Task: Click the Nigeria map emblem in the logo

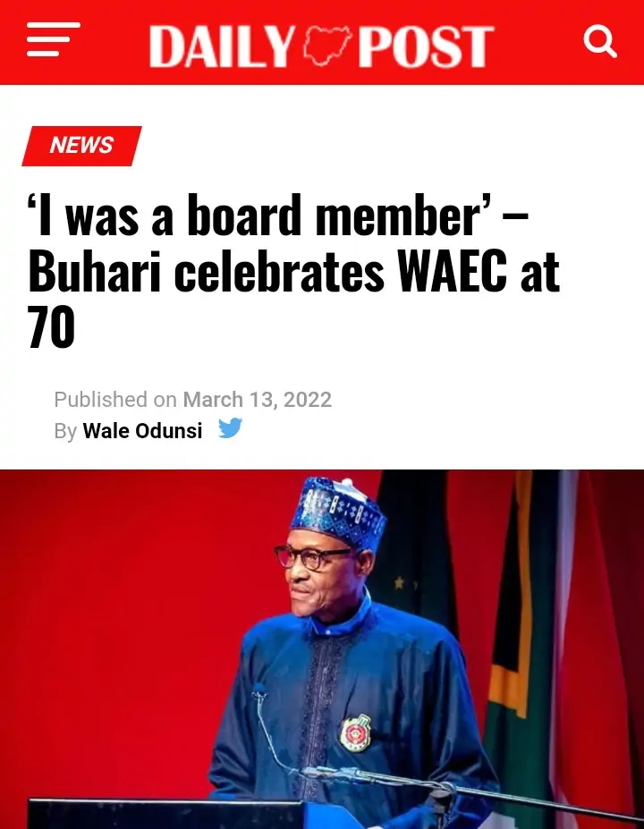Action: pos(326,45)
